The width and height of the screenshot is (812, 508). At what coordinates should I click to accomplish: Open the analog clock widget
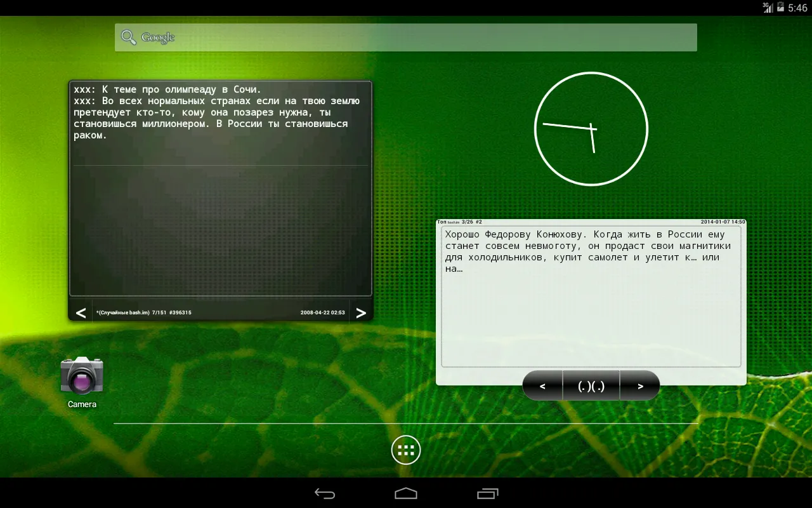tap(591, 129)
